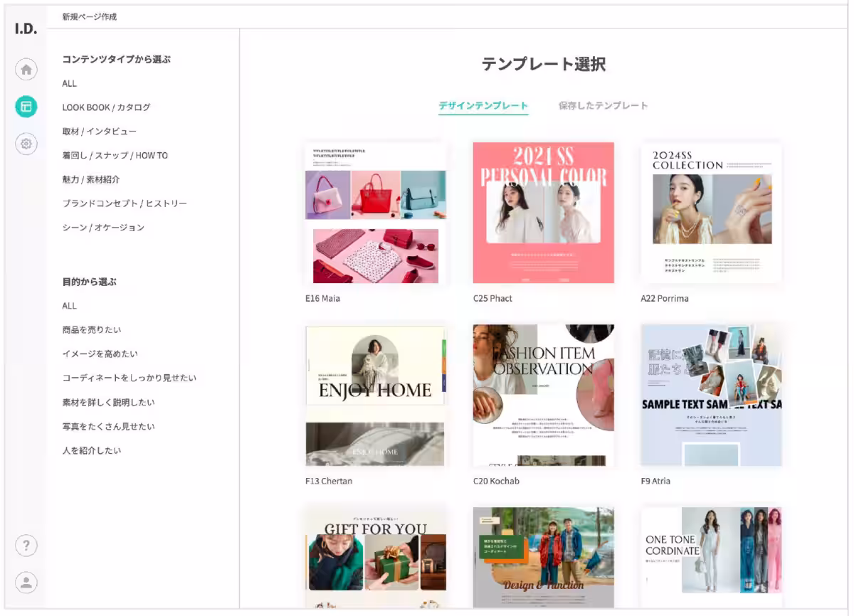Select the F13 Chertan template thumbnail

[376, 395]
